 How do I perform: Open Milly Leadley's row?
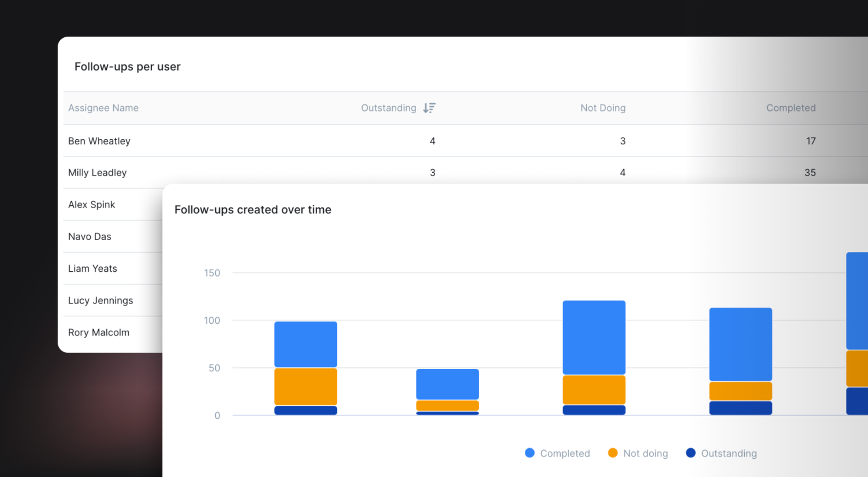pos(98,173)
